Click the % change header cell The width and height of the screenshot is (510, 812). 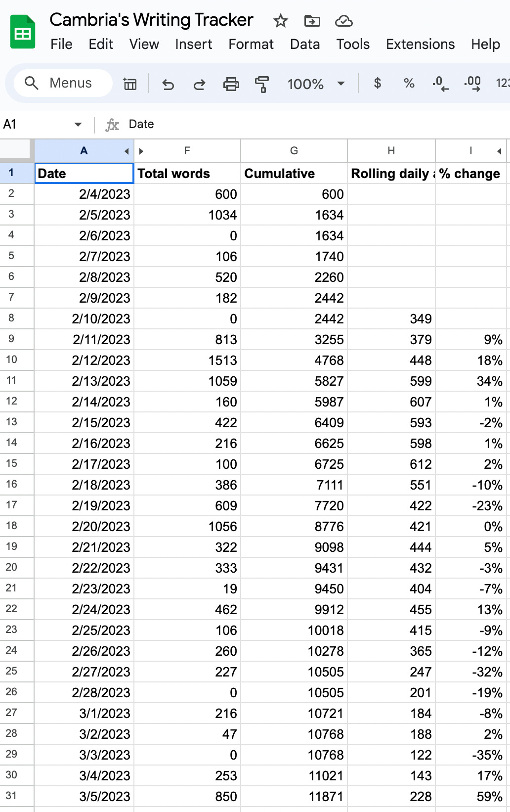471,174
